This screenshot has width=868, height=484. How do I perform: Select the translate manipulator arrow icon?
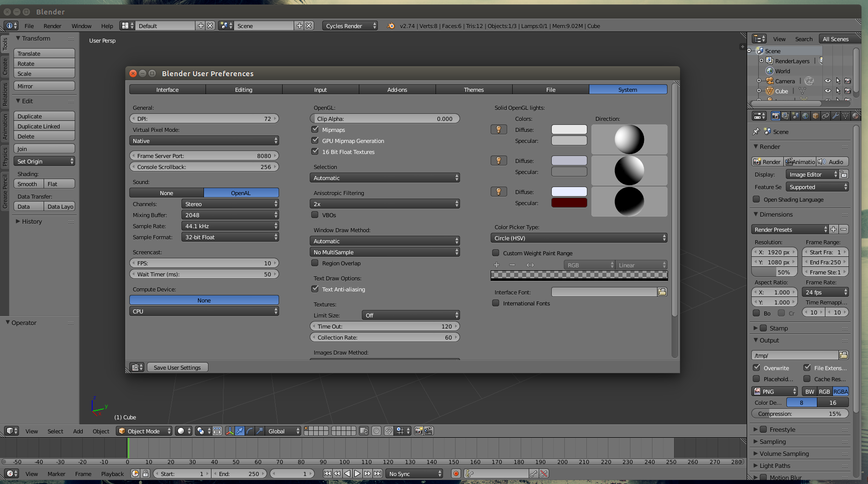pos(240,431)
